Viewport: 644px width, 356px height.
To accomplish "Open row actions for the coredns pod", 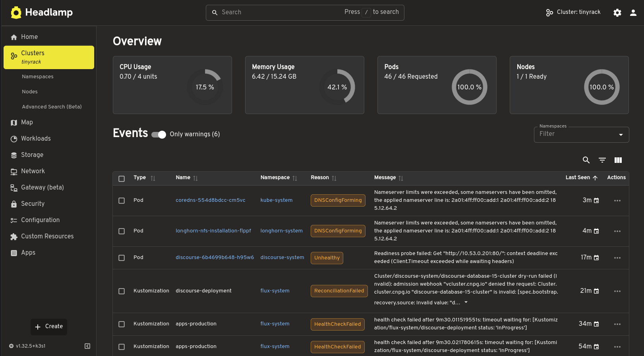I will click(x=617, y=201).
